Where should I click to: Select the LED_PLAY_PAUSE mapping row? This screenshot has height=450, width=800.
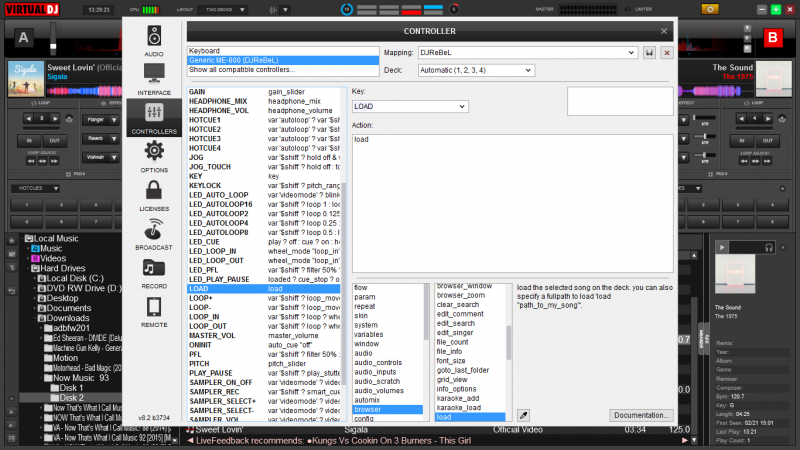[x=264, y=280]
